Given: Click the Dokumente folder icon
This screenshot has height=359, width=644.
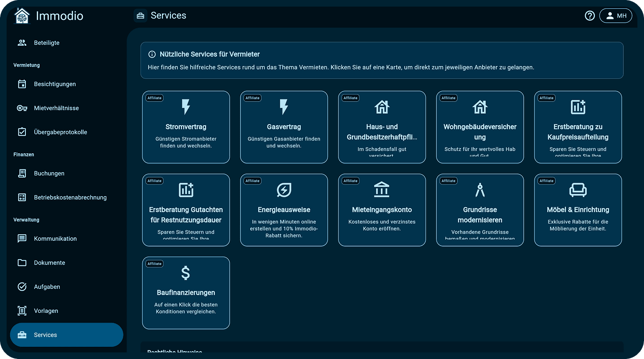Looking at the screenshot, I should pyautogui.click(x=22, y=263).
